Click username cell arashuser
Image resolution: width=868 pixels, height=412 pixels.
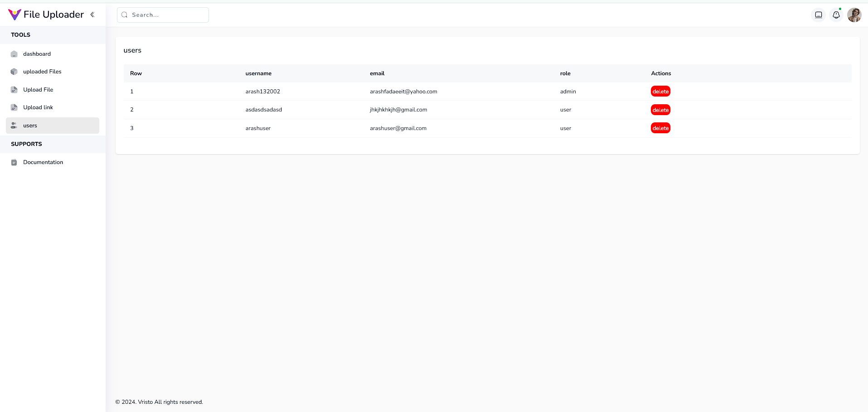coord(258,128)
